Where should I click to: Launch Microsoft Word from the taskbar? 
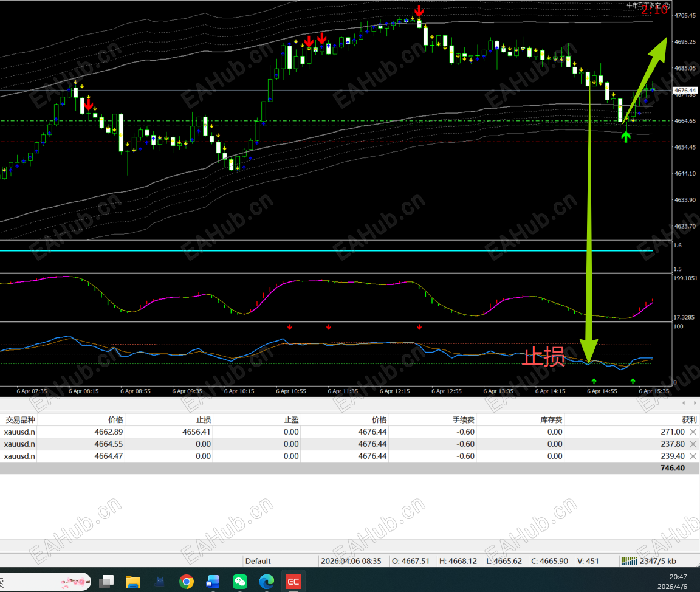click(x=213, y=582)
